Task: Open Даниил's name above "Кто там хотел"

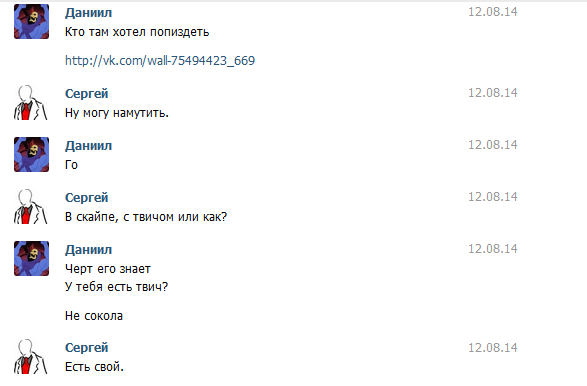Action: tap(88, 13)
